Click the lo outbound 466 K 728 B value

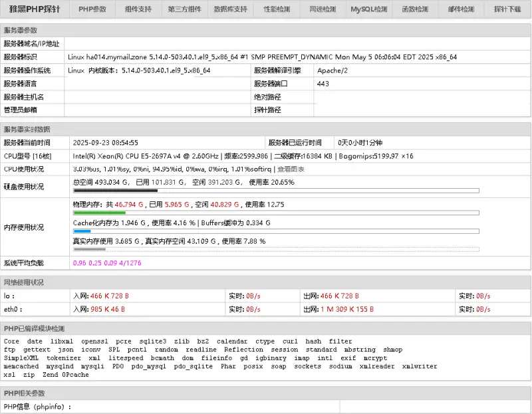[340, 296]
